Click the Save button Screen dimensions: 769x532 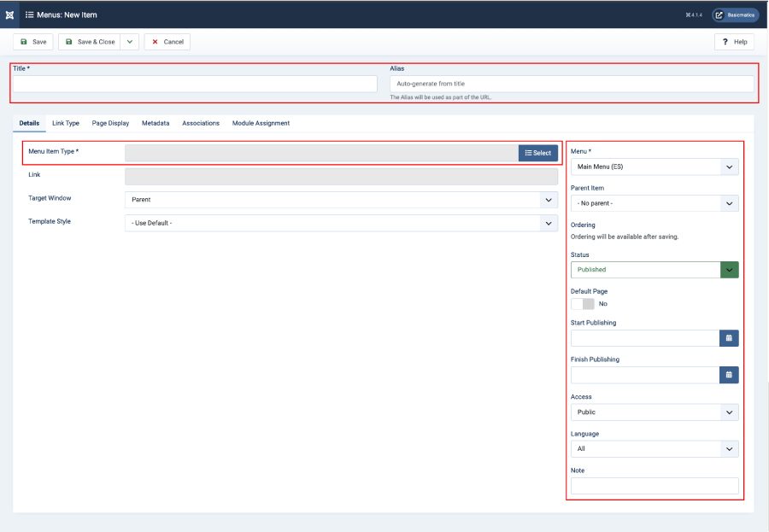click(33, 42)
